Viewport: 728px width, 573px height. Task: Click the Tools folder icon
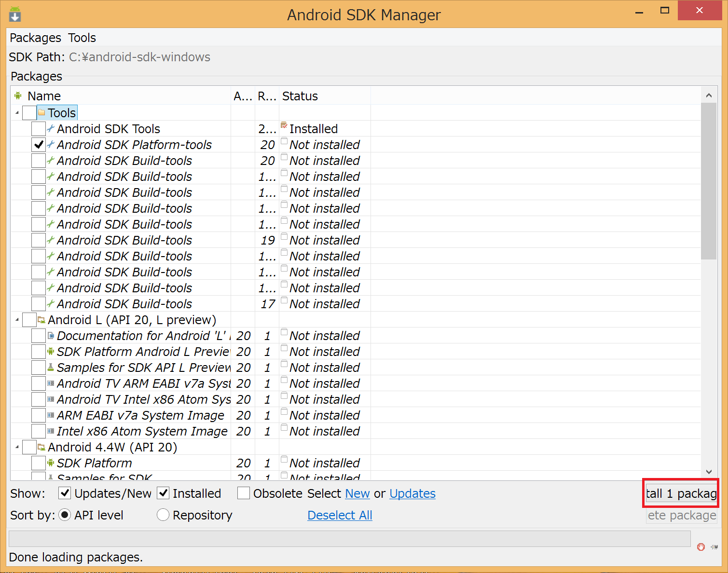(x=41, y=112)
